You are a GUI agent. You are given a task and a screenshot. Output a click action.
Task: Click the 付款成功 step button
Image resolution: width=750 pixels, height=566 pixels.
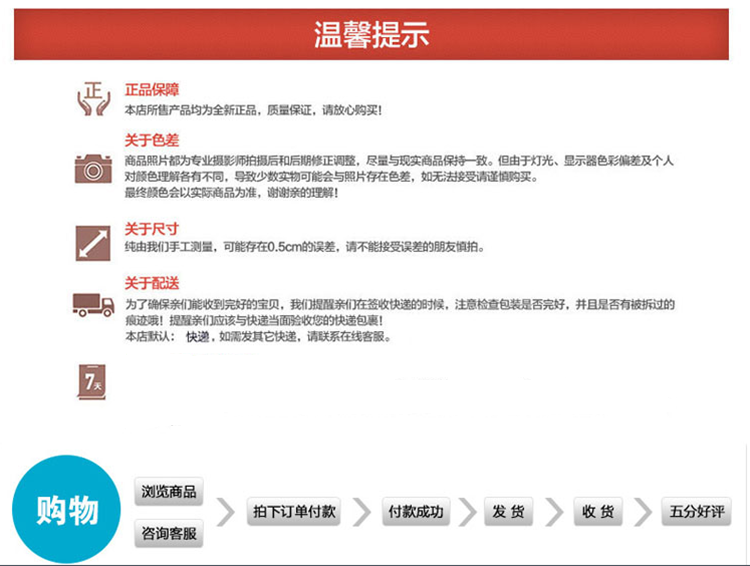click(415, 512)
